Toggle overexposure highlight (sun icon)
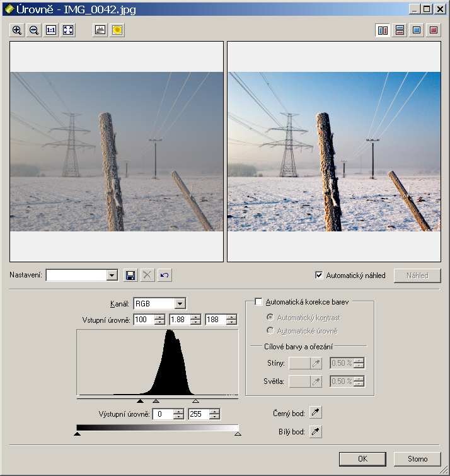The image size is (450, 476). (117, 30)
